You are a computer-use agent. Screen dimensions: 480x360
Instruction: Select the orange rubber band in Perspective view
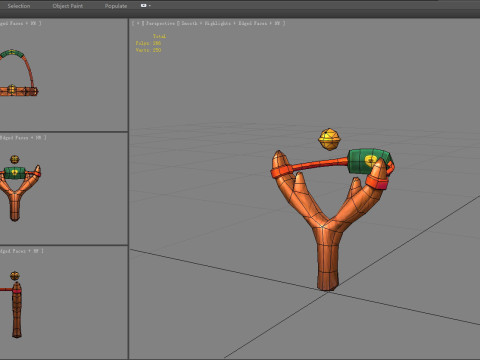point(320,164)
